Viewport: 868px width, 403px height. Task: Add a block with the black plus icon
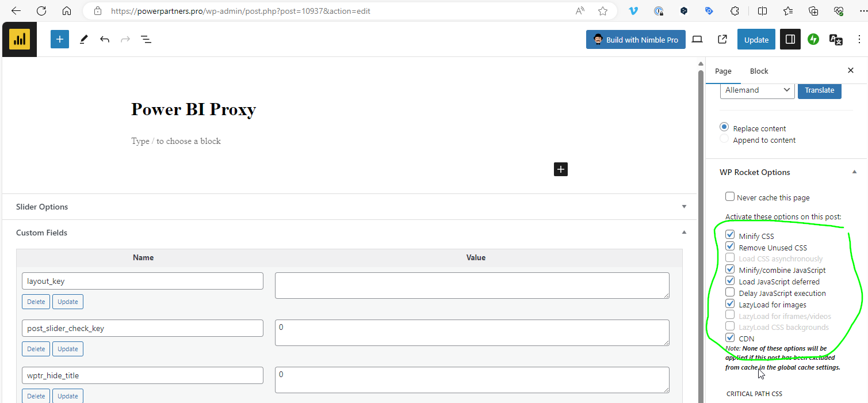pyautogui.click(x=561, y=169)
